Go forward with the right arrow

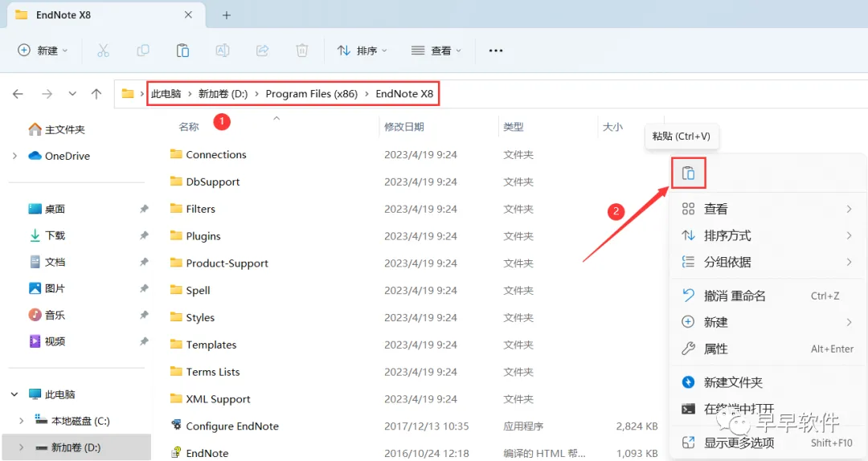(47, 94)
